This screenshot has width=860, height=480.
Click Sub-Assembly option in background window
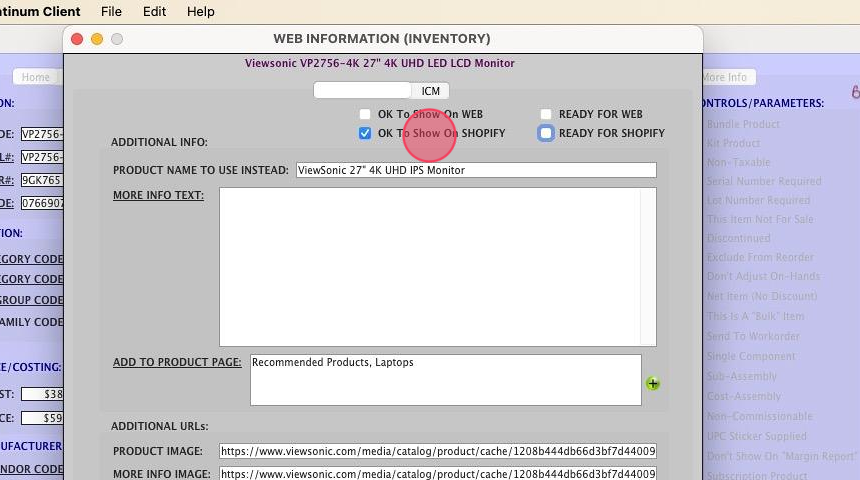[x=742, y=376]
